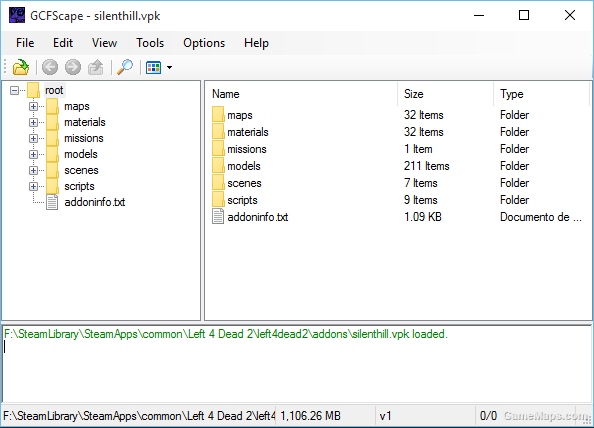Click the scripts folder icon in list
The height and width of the screenshot is (428, 594).
(x=218, y=200)
